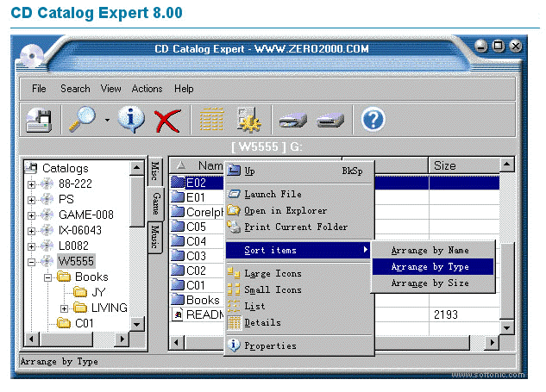Click the CD disc icon in title bar
This screenshot has width=546, height=392.
31,56
